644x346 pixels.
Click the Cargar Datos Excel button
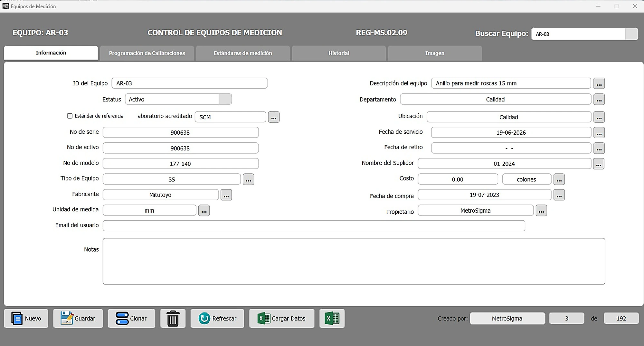[282, 318]
